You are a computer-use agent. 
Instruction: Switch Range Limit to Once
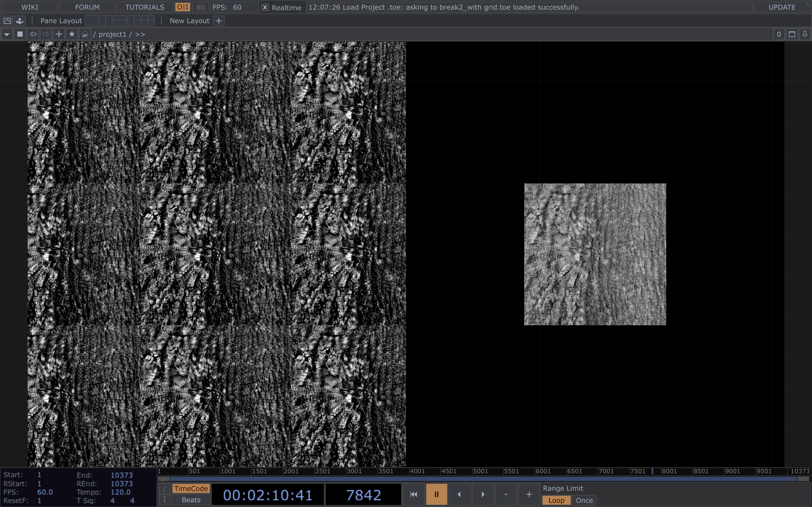pos(584,500)
